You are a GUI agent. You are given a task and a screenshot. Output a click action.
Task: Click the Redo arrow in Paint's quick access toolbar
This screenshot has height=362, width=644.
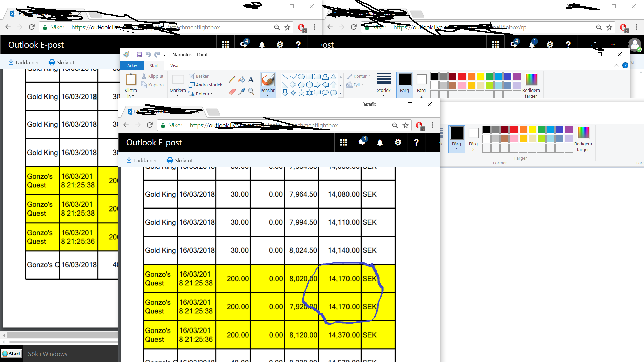coord(157,55)
